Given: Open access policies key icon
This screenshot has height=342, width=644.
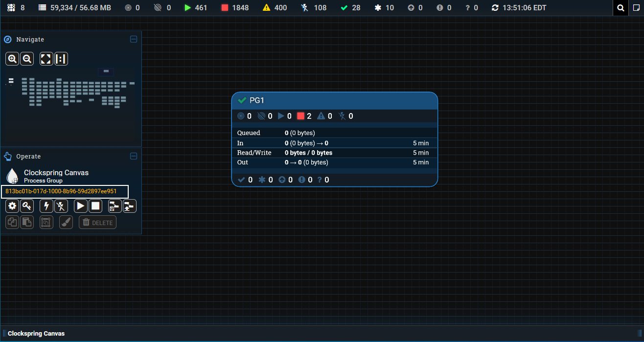Looking at the screenshot, I should [27, 206].
